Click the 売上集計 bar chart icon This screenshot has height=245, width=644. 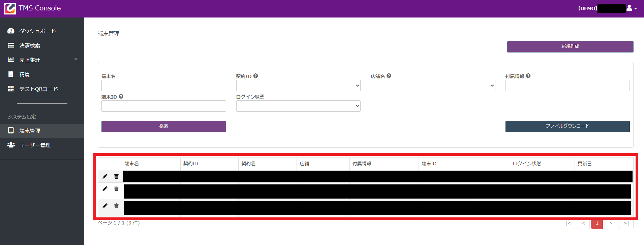click(x=11, y=60)
